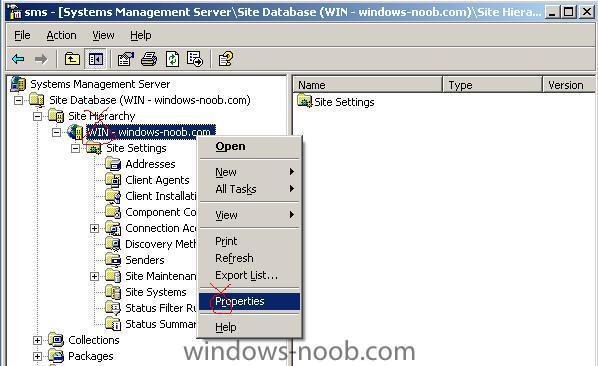The image size is (598, 366).
Task: Collapse the Site Database node
Action: tap(18, 100)
